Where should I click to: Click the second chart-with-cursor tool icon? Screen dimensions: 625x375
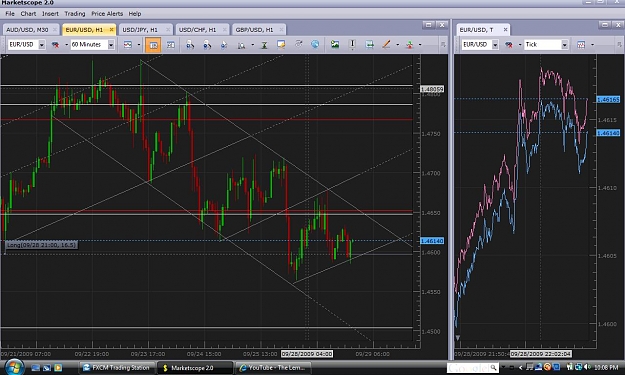(207, 45)
